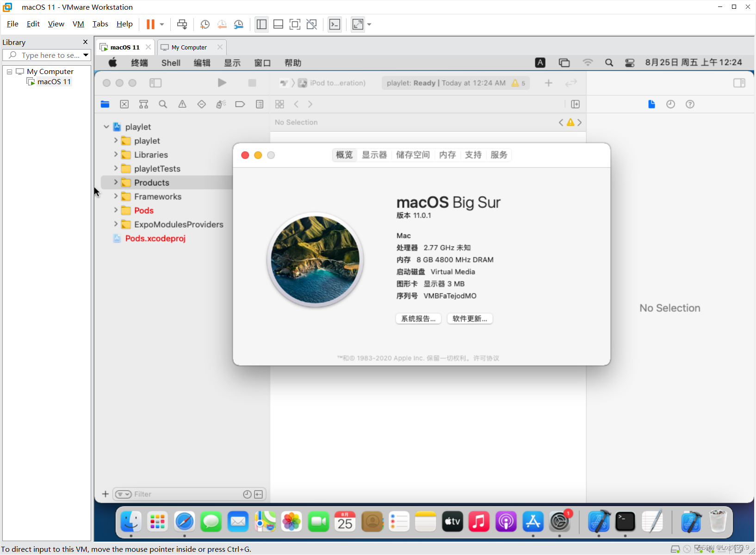Expand the Products folder
This screenshot has height=555, width=756.
pos(116,182)
